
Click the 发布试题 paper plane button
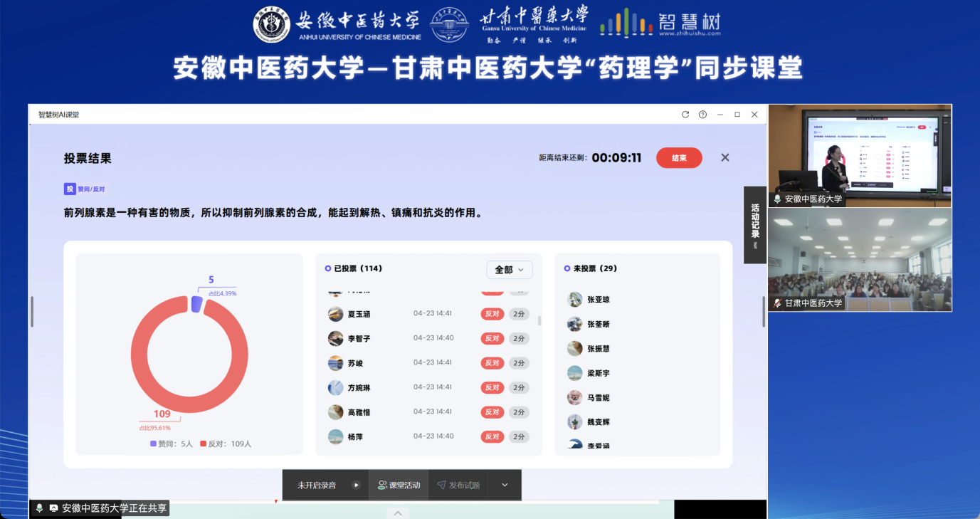tap(458, 485)
